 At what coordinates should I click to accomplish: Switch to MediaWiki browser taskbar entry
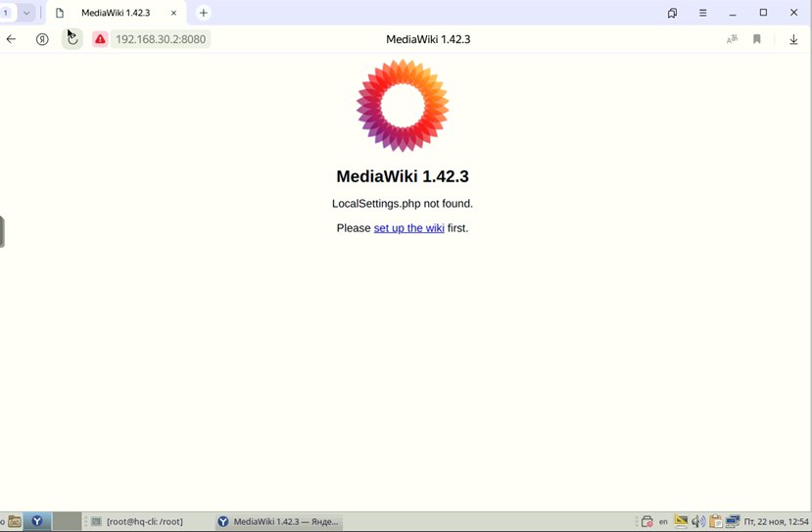(279, 521)
